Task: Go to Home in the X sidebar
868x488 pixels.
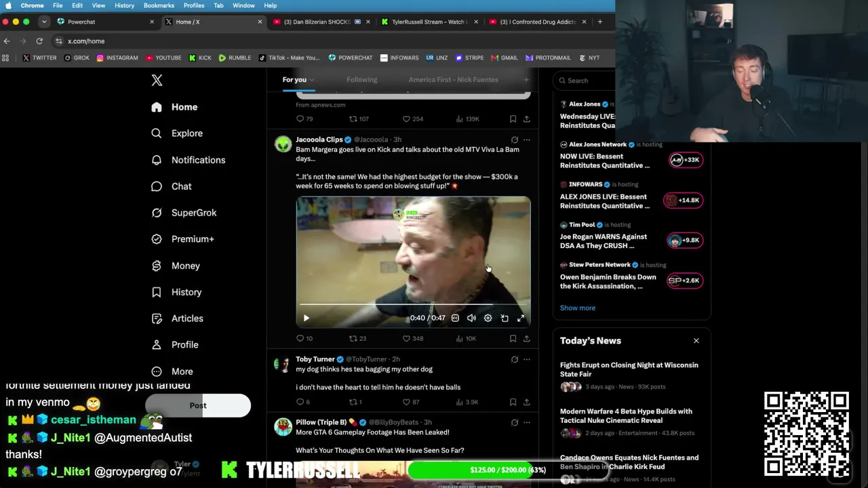Action: coord(174,107)
